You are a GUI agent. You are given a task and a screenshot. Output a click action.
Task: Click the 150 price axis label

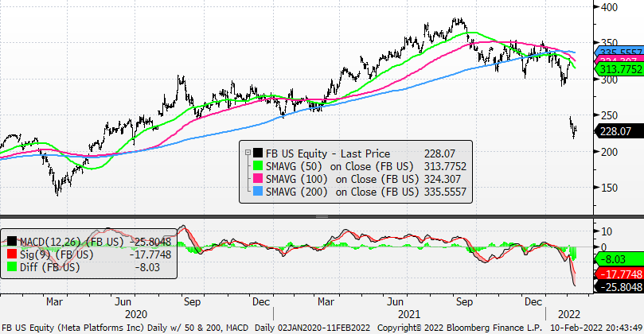pyautogui.click(x=609, y=188)
